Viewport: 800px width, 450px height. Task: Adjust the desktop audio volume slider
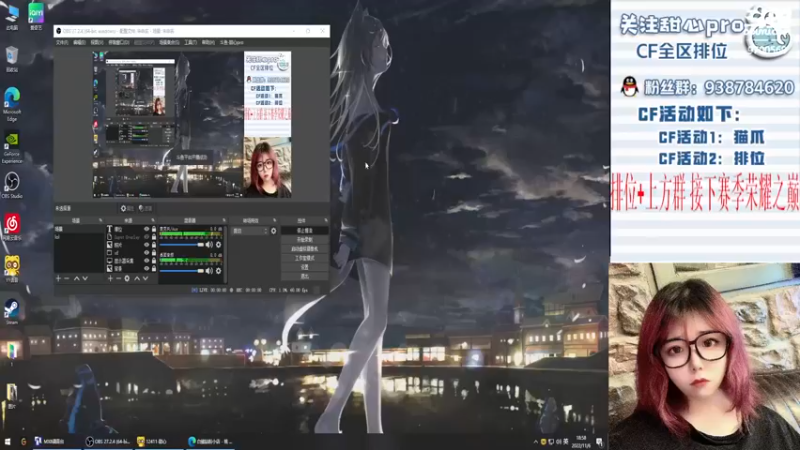(182, 271)
